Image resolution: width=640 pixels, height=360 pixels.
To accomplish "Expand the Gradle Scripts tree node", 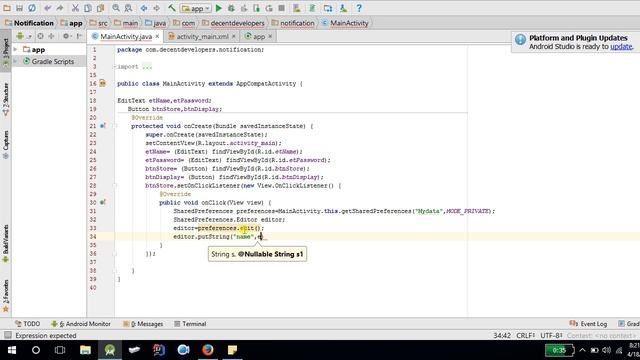I will [16, 61].
